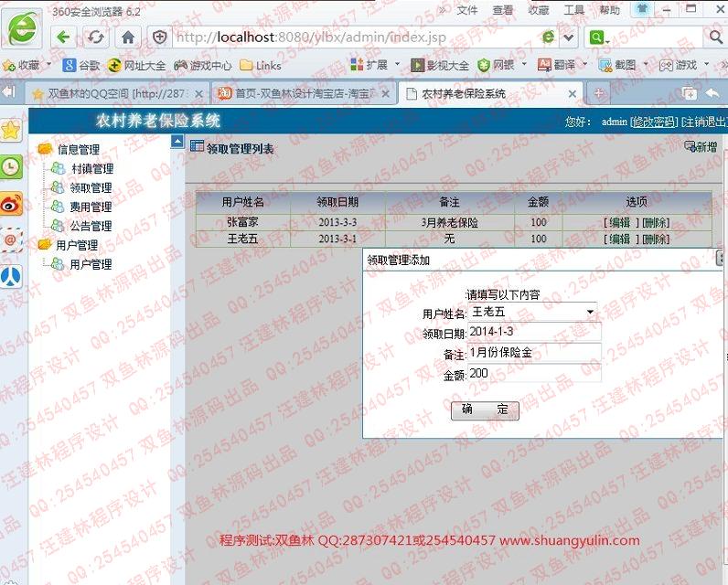Click the magnifier search button
728x585 pixels.
point(716,37)
